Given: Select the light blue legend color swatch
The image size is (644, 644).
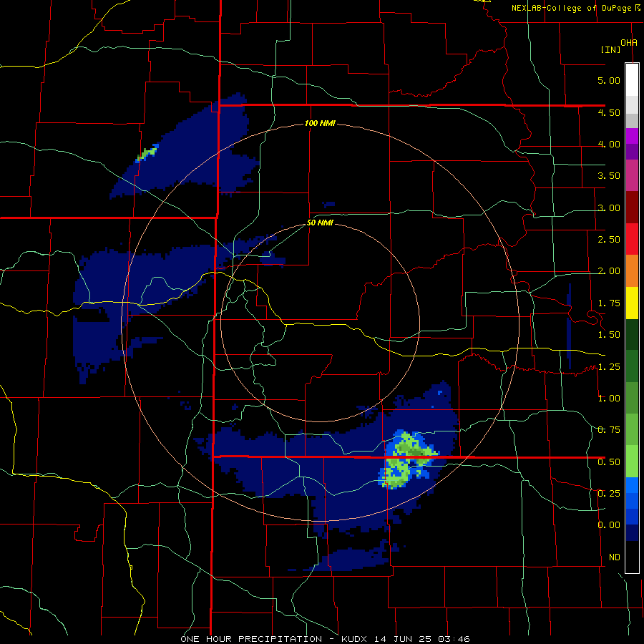Looking at the screenshot, I should pyautogui.click(x=632, y=485).
